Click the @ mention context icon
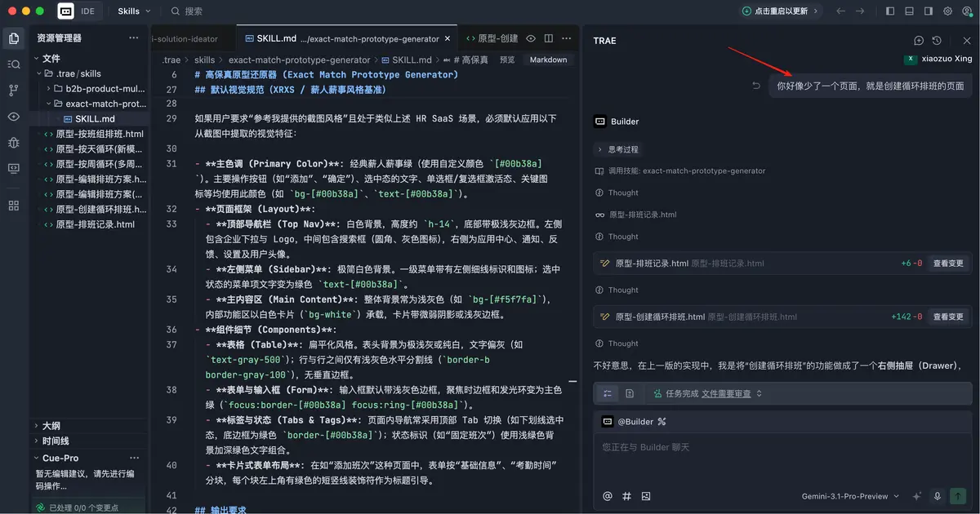 tap(607, 495)
